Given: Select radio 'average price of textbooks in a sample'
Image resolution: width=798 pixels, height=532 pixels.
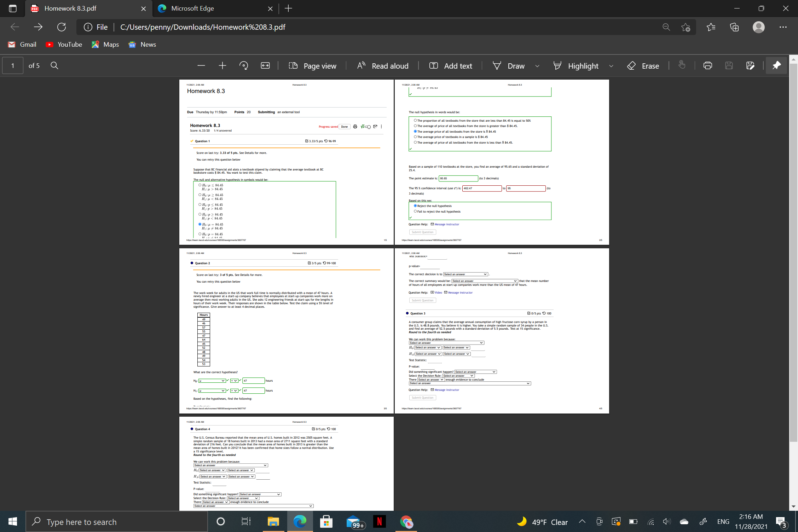Looking at the screenshot, I should [415, 137].
